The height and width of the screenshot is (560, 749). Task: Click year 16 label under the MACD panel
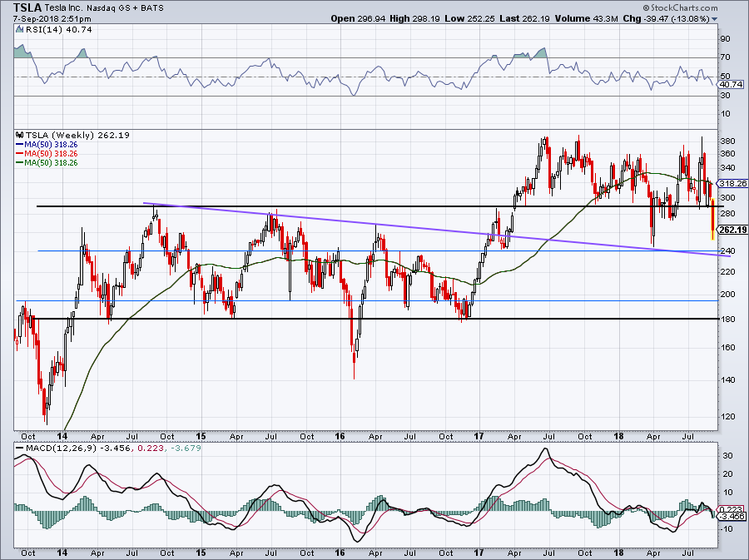click(x=340, y=553)
